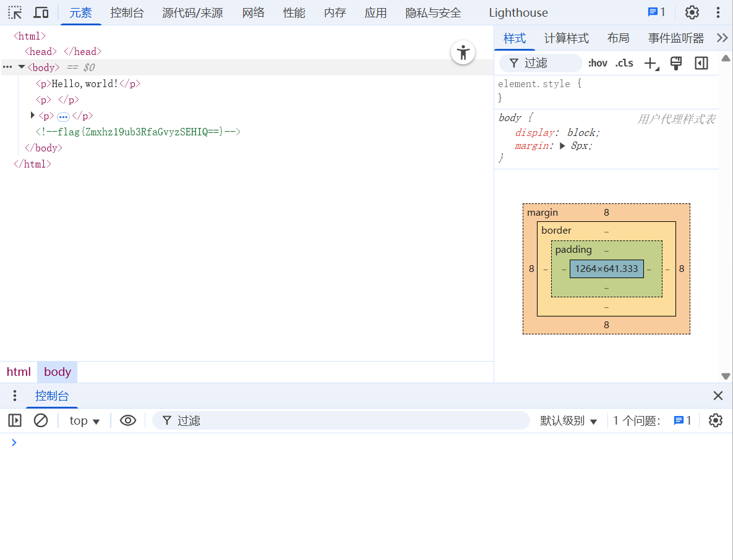Click the element classes .cls icon
733x560 pixels.
pos(624,62)
